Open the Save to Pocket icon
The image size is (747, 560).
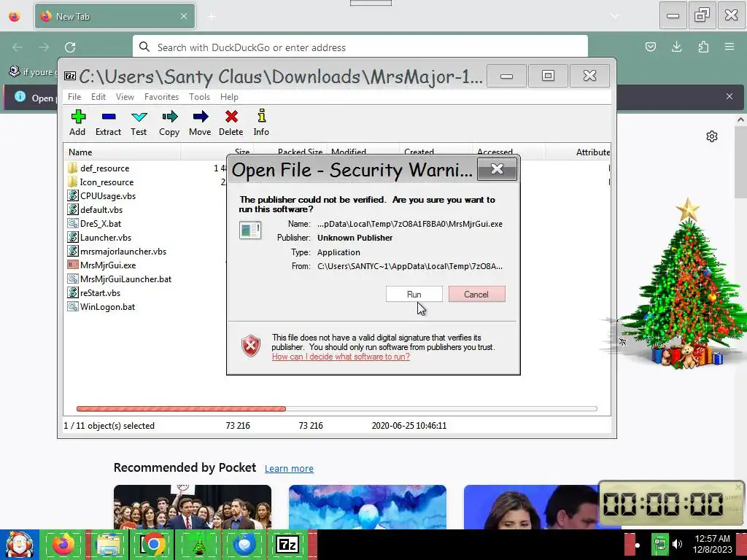click(650, 47)
